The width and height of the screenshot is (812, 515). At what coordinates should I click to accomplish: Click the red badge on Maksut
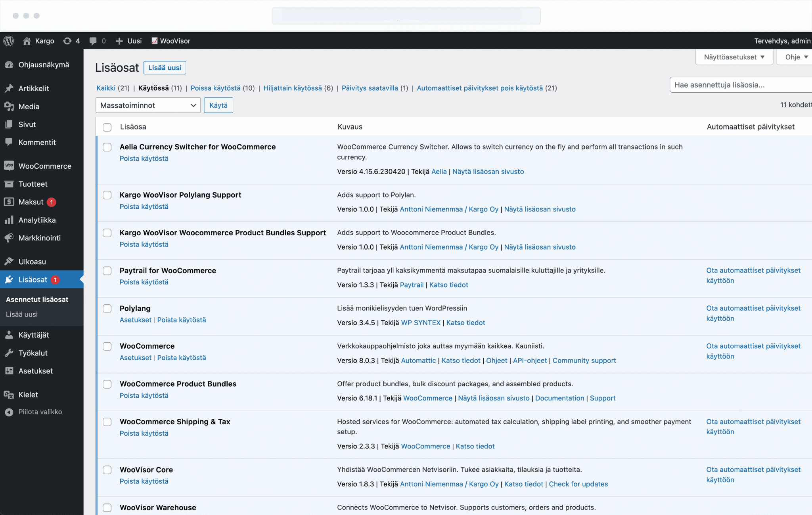[51, 202]
